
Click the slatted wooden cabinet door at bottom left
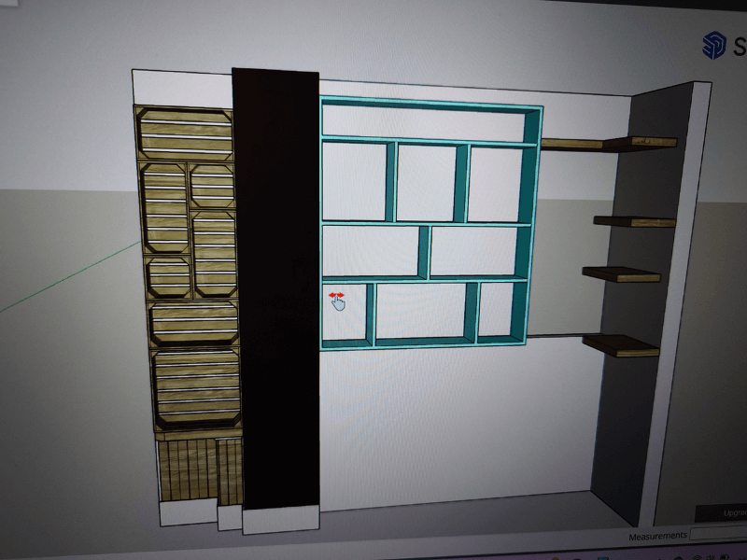coord(185,469)
